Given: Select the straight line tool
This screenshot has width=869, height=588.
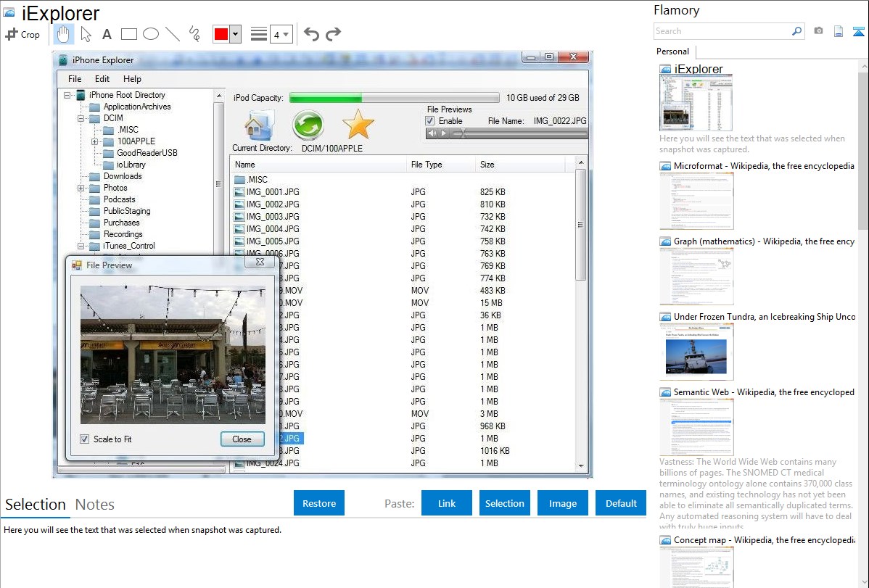Looking at the screenshot, I should click(x=173, y=34).
